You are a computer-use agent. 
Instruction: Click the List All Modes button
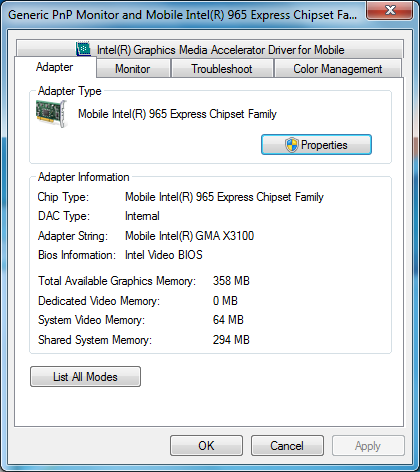(x=85, y=377)
